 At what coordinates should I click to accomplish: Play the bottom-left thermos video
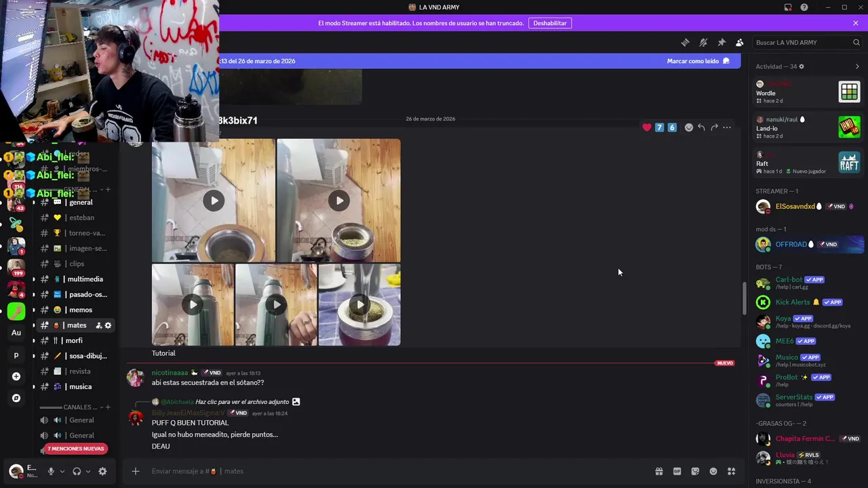(x=193, y=305)
